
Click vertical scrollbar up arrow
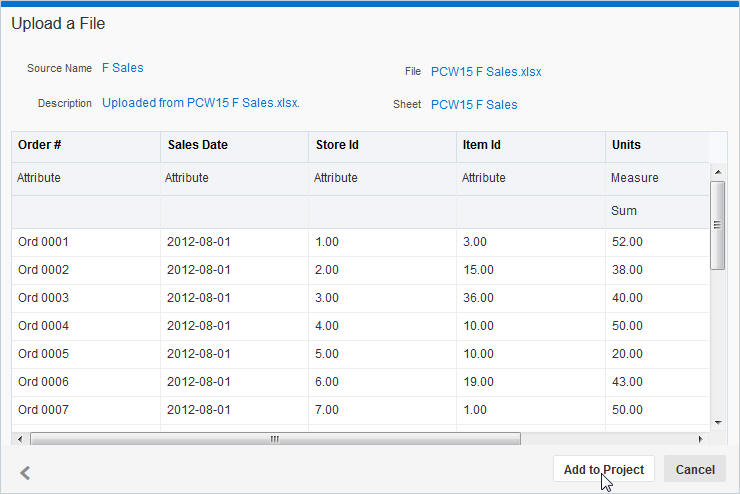(x=718, y=172)
